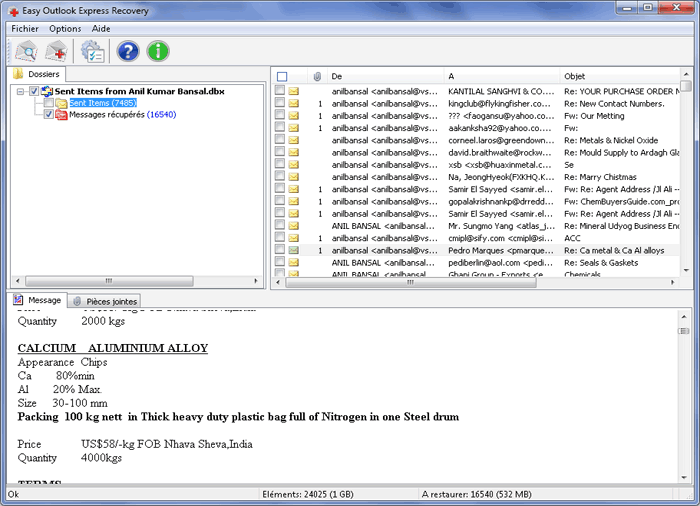
Task: Check the Sent Items (7485) folder checkbox
Action: pyautogui.click(x=49, y=103)
